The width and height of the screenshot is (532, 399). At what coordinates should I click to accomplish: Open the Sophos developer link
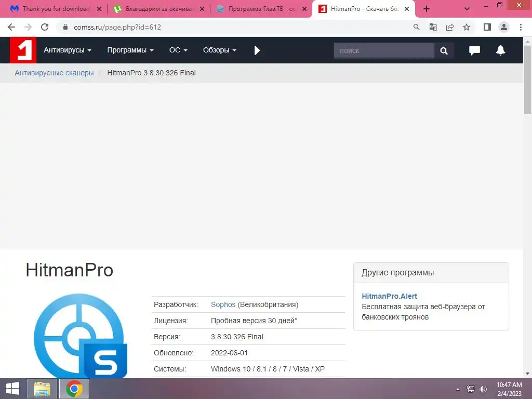click(223, 304)
